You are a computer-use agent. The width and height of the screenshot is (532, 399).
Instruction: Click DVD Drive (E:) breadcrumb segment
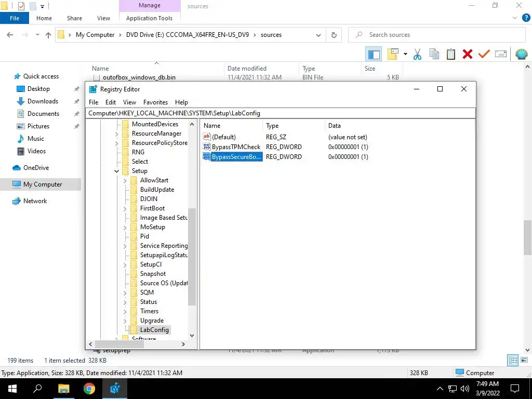[x=187, y=35]
